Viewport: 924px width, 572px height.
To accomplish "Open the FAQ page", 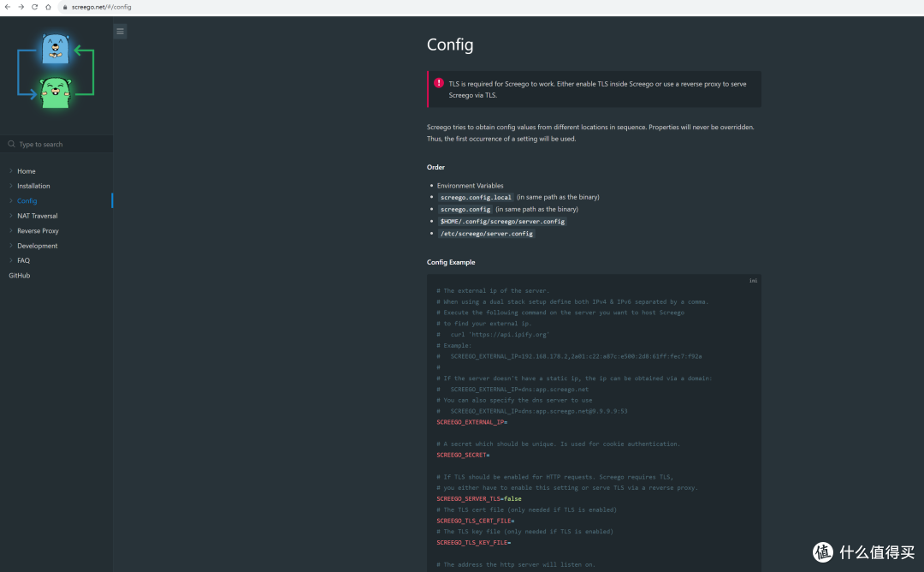I will [23, 260].
